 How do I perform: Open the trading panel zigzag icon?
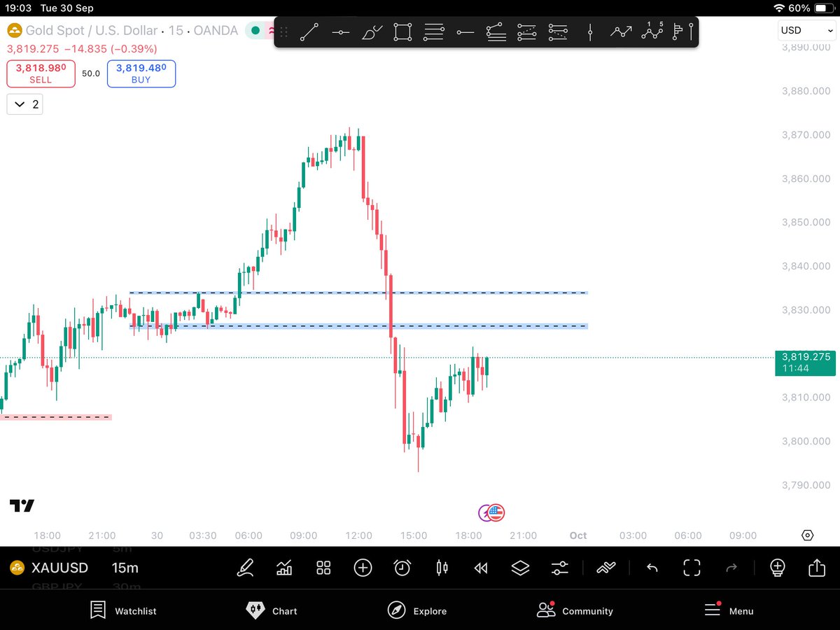coord(605,568)
